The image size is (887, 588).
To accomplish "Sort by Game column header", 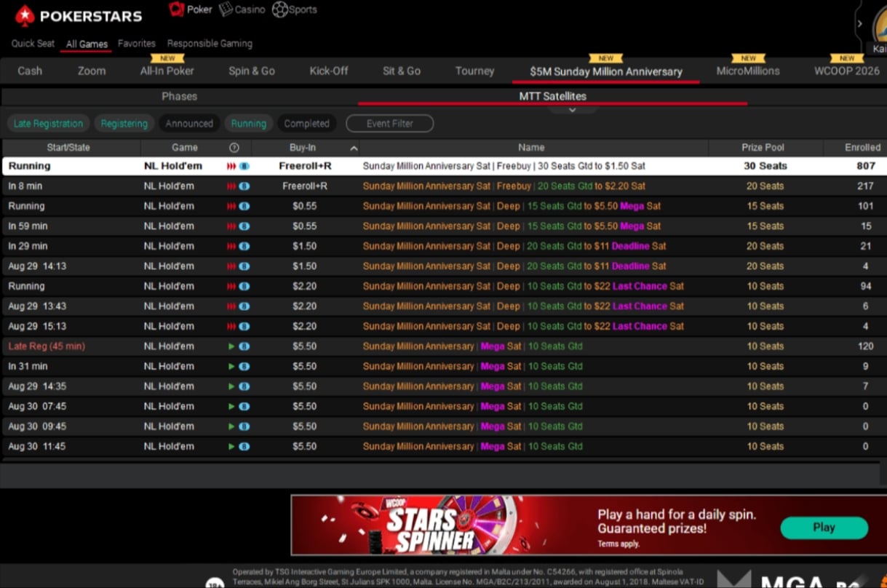I will (184, 148).
